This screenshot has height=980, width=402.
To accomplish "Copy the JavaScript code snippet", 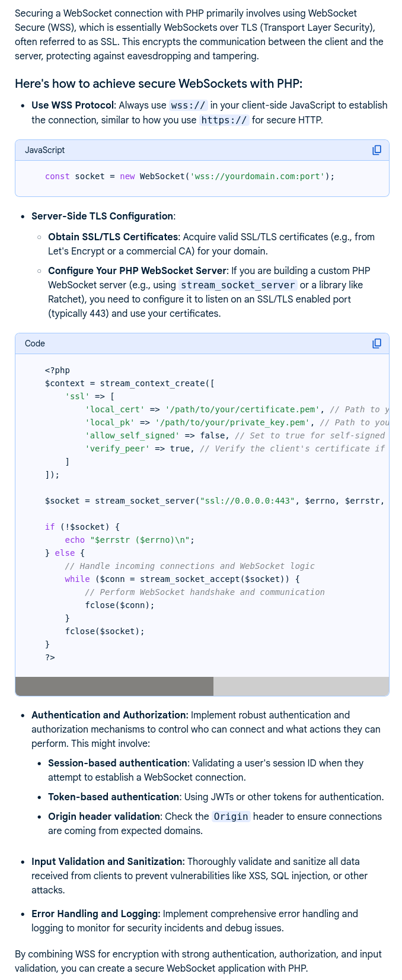I will point(377,150).
